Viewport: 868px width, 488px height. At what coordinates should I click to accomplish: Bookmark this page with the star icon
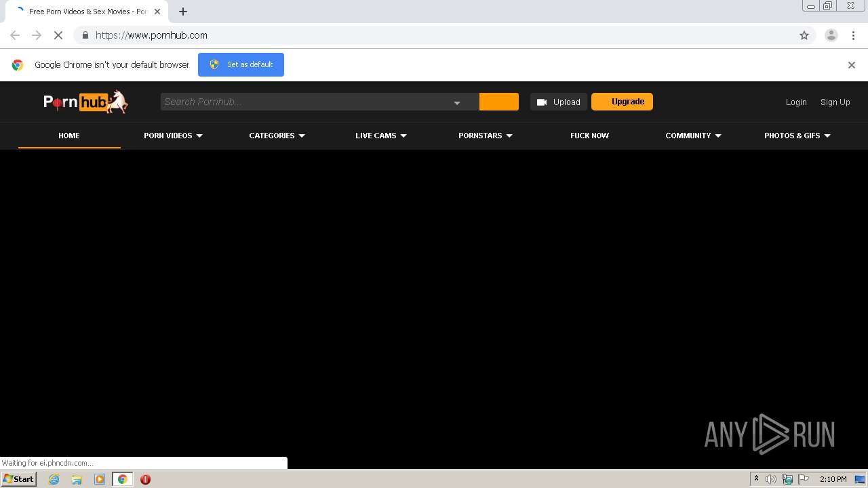(x=804, y=35)
